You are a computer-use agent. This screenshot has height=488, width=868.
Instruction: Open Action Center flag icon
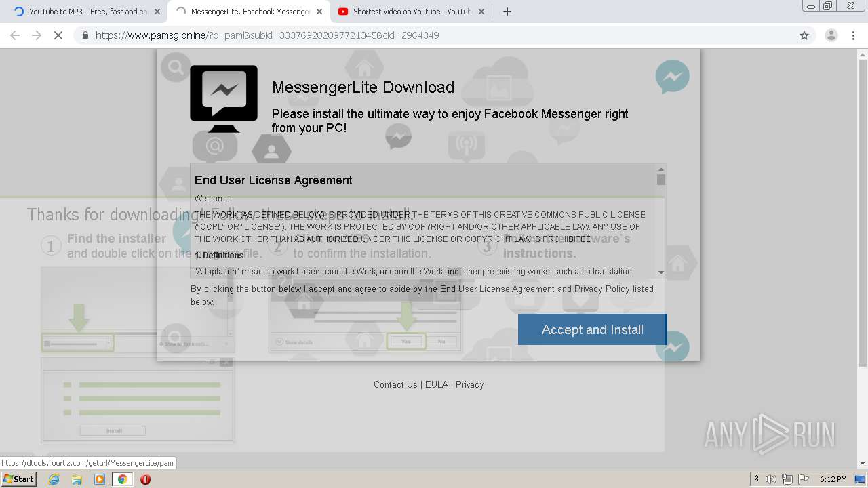tap(804, 479)
